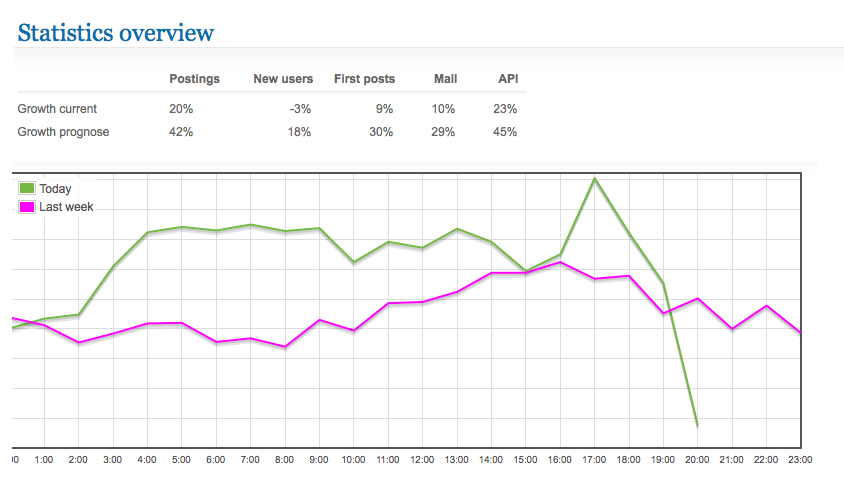This screenshot has height=501, width=844.
Task: Open the Statistics overview heading
Action: 116,32
